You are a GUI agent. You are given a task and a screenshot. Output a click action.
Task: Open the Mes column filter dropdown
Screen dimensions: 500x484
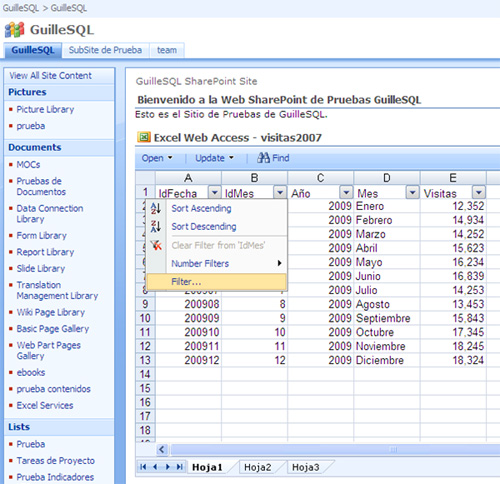(x=412, y=192)
